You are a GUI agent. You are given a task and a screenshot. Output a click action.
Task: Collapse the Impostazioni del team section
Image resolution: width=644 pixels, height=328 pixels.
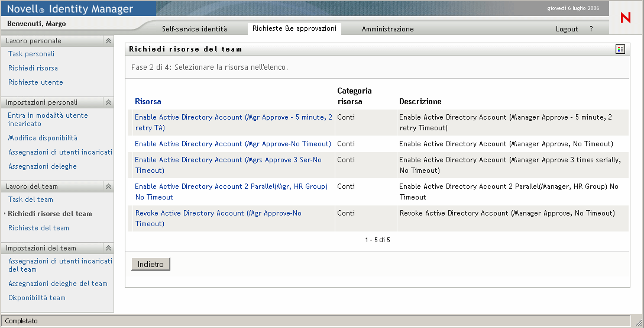click(x=108, y=248)
